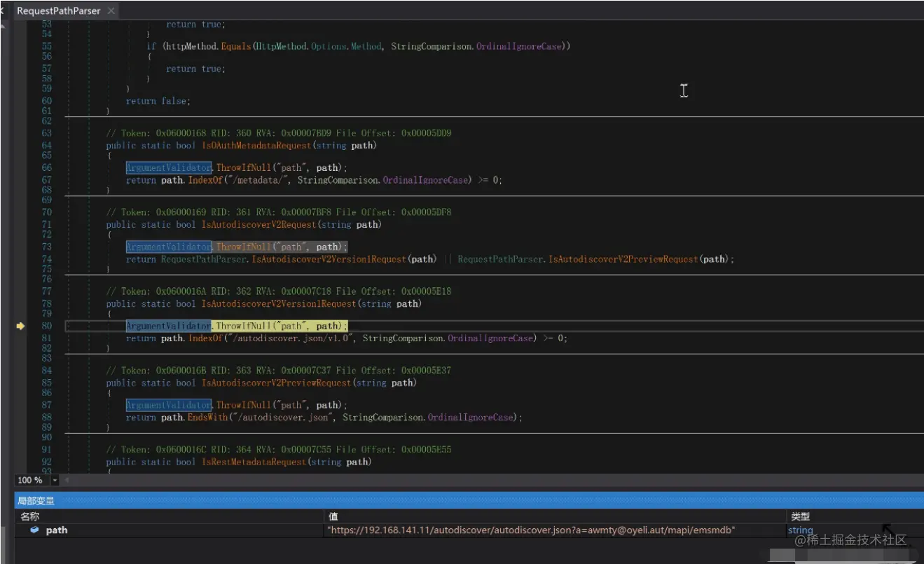This screenshot has height=564, width=924.
Task: Click the string type cell for path
Action: [800, 530]
